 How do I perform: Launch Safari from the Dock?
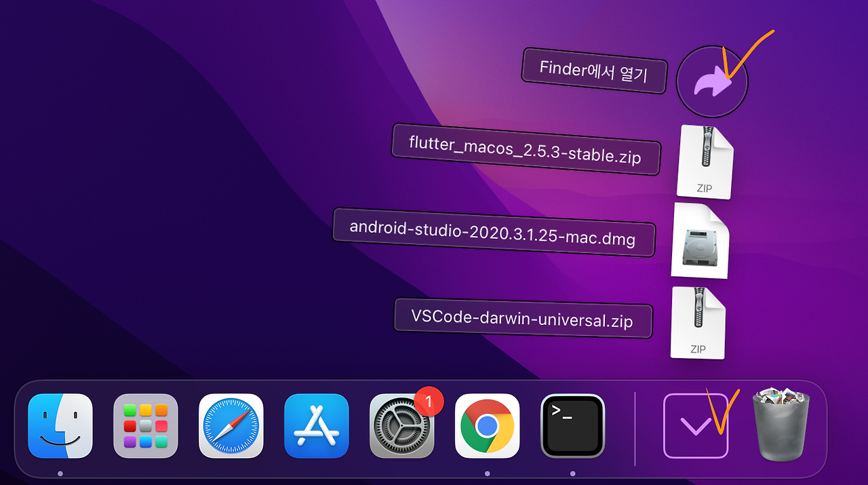point(231,426)
